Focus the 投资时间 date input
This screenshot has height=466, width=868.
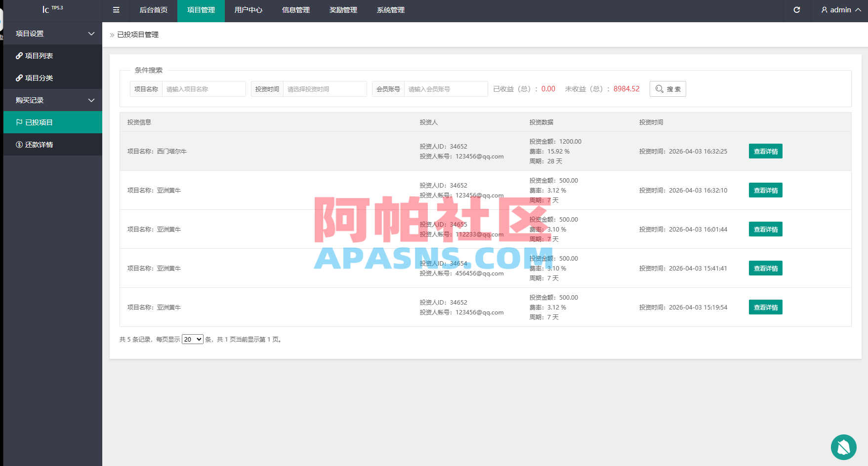325,89
